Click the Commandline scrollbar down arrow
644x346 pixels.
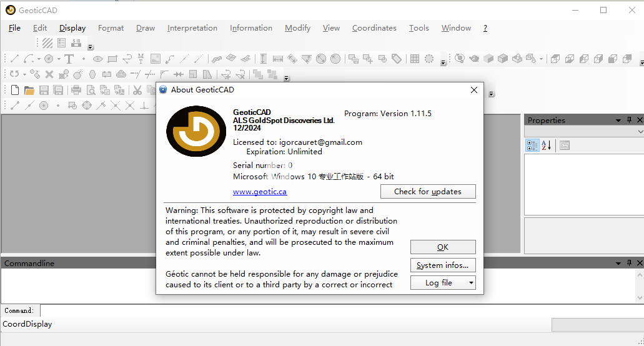coord(640,298)
